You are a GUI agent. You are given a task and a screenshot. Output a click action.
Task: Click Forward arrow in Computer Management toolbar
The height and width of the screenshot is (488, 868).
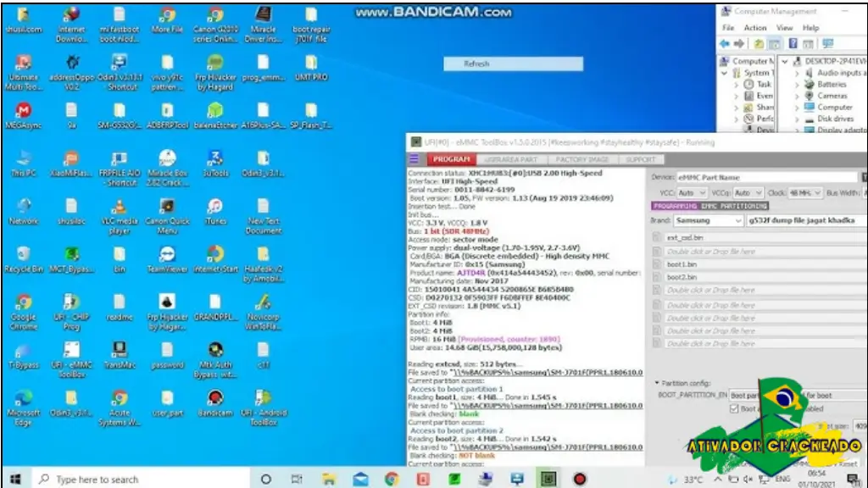738,44
